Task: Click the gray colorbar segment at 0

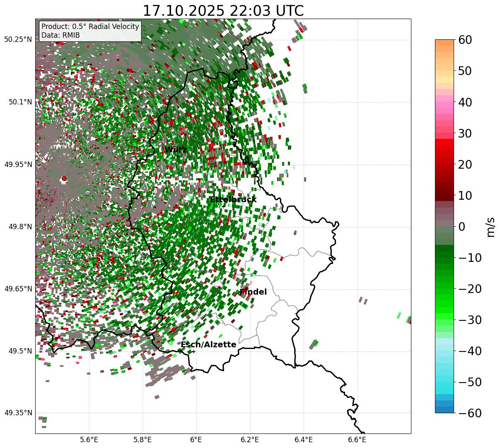Action: click(444, 223)
